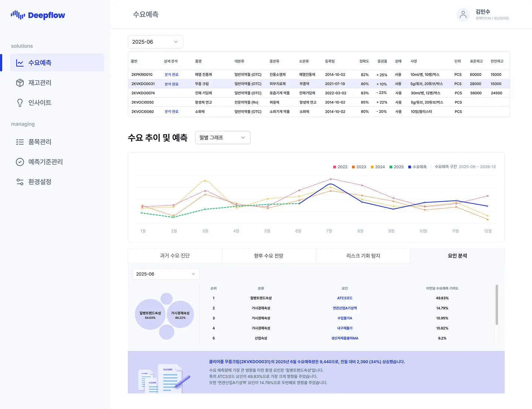The height and width of the screenshot is (409, 532).
Task: Click the 인사이트 lightbulb icon
Action: 20,103
